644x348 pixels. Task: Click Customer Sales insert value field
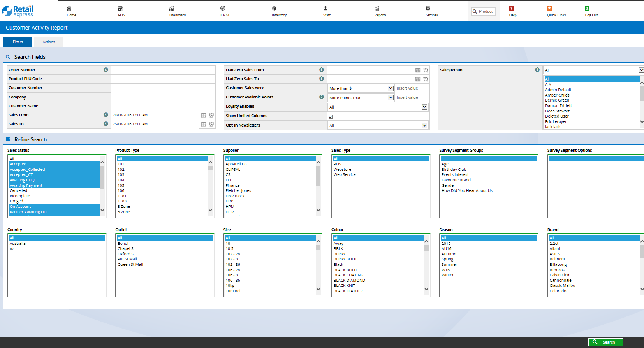pos(412,88)
